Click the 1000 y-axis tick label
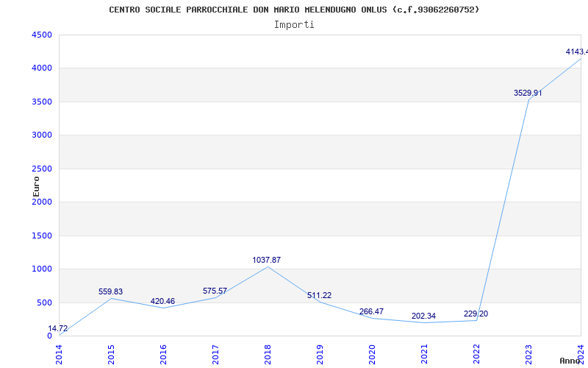Viewport: 588px width, 368px height. click(42, 269)
